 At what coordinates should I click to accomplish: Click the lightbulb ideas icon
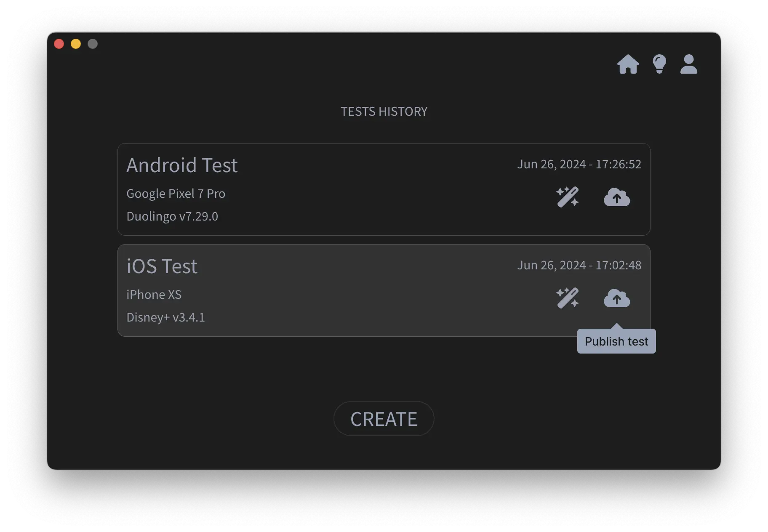659,64
